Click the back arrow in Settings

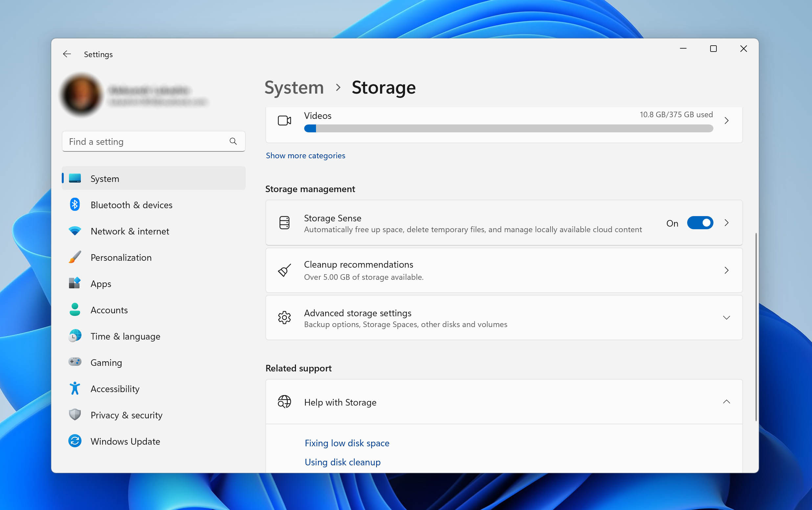click(67, 54)
